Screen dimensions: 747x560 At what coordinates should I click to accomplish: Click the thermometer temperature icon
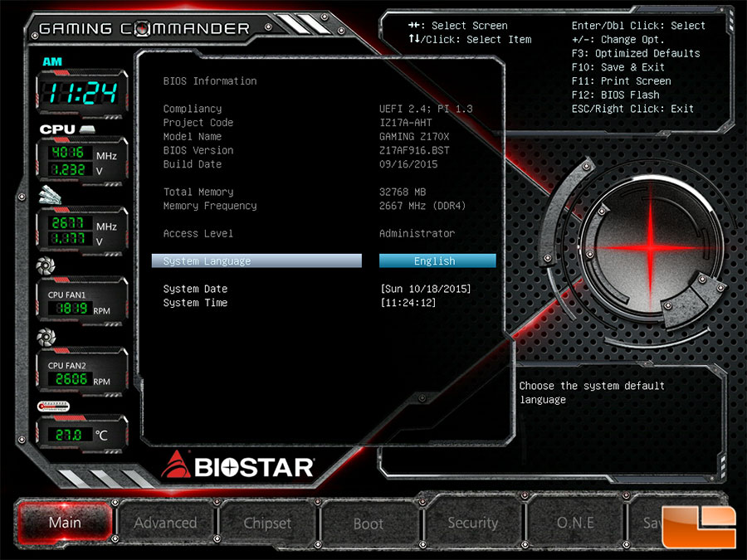[x=53, y=407]
